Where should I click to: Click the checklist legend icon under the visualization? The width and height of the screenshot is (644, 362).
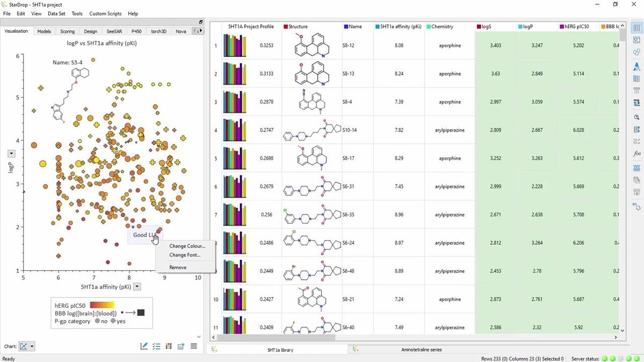tap(157, 346)
